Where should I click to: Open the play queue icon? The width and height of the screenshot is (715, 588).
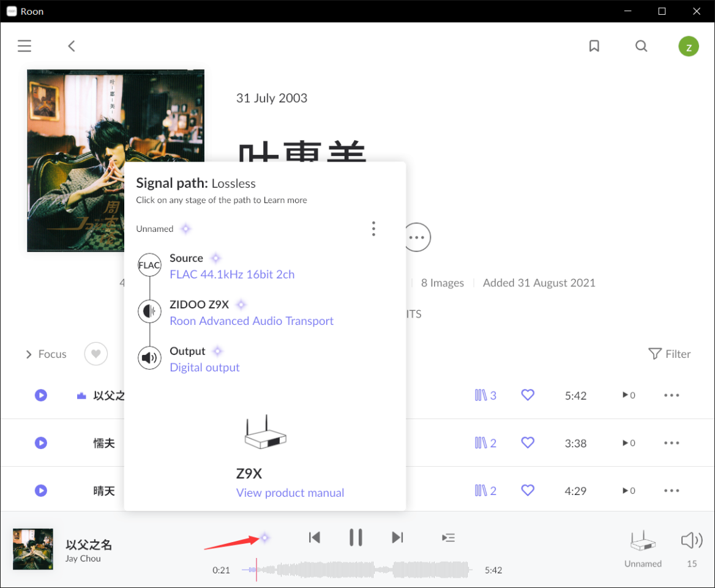click(x=448, y=537)
